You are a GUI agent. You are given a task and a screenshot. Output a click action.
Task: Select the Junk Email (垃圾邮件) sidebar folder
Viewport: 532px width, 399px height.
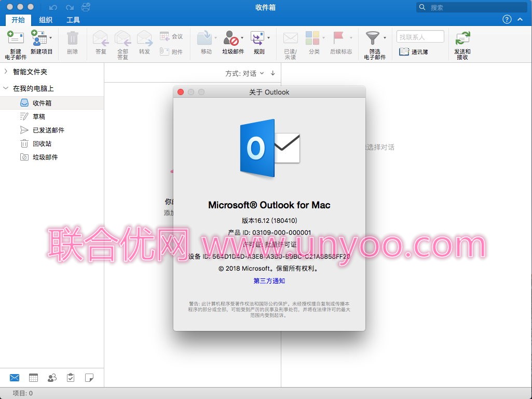(x=52, y=157)
